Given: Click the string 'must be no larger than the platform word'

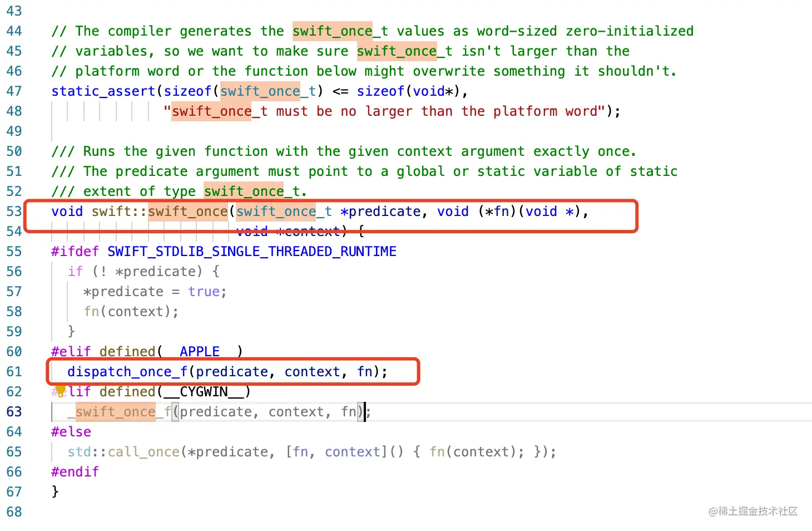Looking at the screenshot, I should [x=437, y=111].
